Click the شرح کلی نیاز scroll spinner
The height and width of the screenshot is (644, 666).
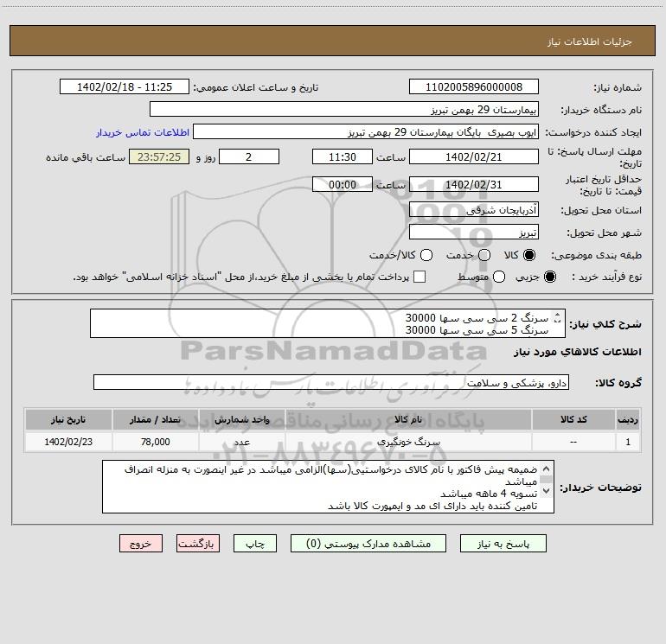(x=558, y=317)
